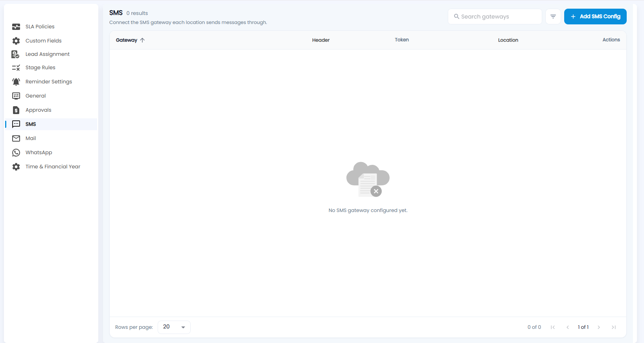Click the Custom Fields gear icon
Screen dimensions: 644x343
[16, 41]
